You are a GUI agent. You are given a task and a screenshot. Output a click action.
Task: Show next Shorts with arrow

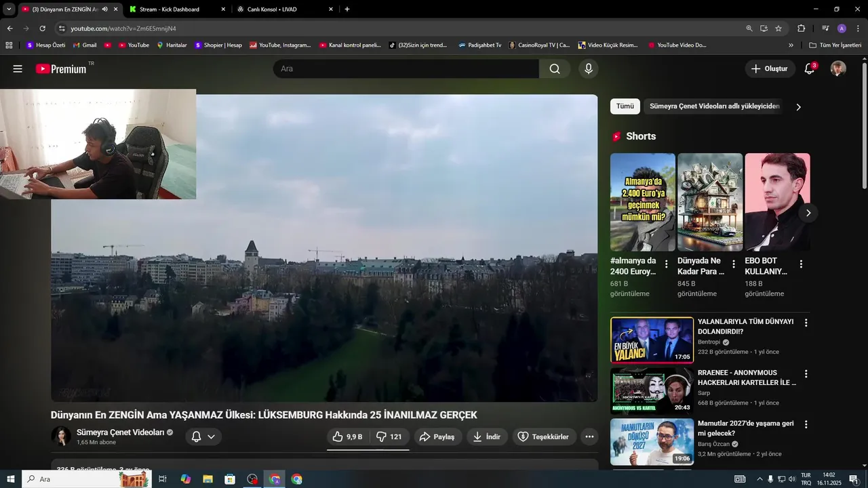tap(808, 213)
